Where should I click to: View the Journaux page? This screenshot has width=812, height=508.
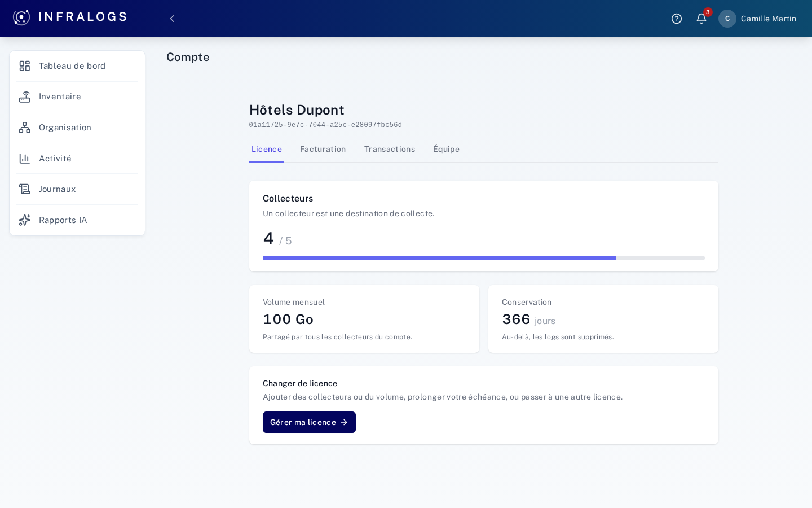click(x=77, y=189)
